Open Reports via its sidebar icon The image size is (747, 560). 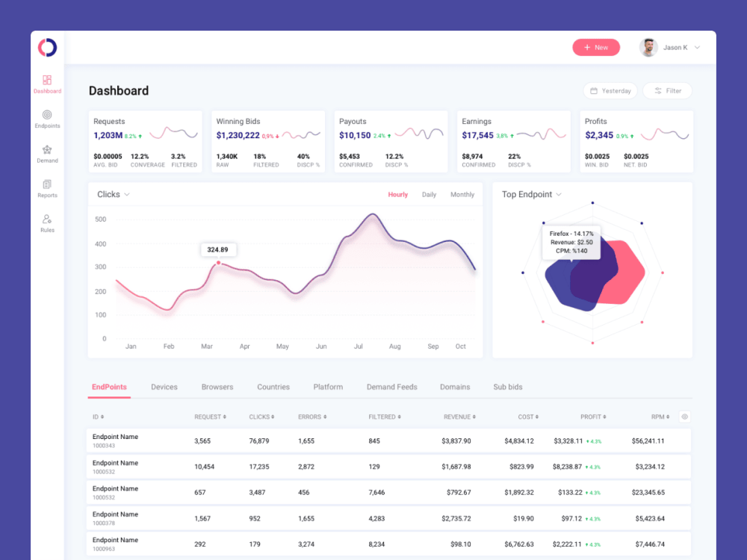[x=47, y=185]
